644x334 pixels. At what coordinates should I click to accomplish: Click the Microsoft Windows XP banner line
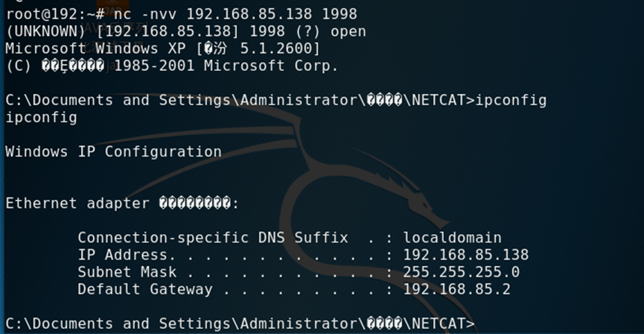[x=162, y=48]
